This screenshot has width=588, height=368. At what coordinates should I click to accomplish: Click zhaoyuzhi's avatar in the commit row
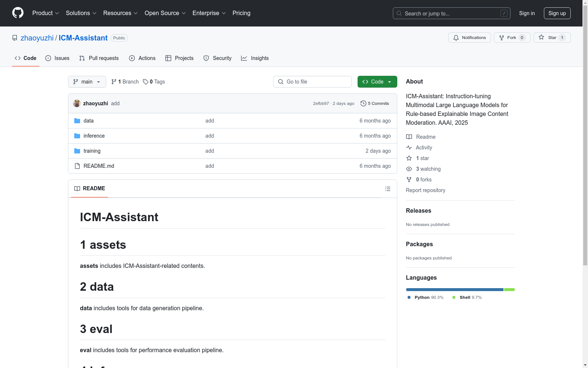(77, 103)
